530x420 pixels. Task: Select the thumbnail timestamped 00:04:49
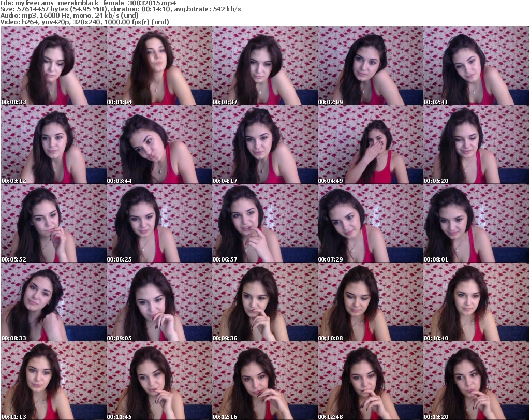point(370,144)
